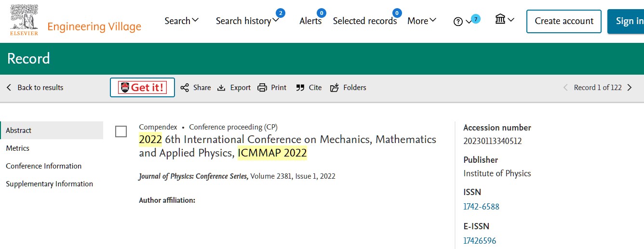Click the Share icon

(185, 88)
